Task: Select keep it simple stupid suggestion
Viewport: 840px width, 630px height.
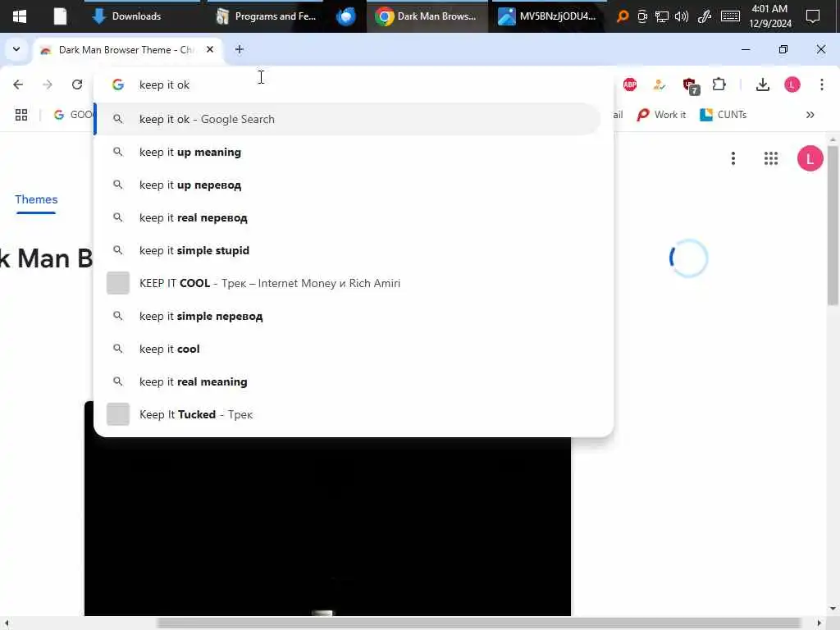Action: 347,250
